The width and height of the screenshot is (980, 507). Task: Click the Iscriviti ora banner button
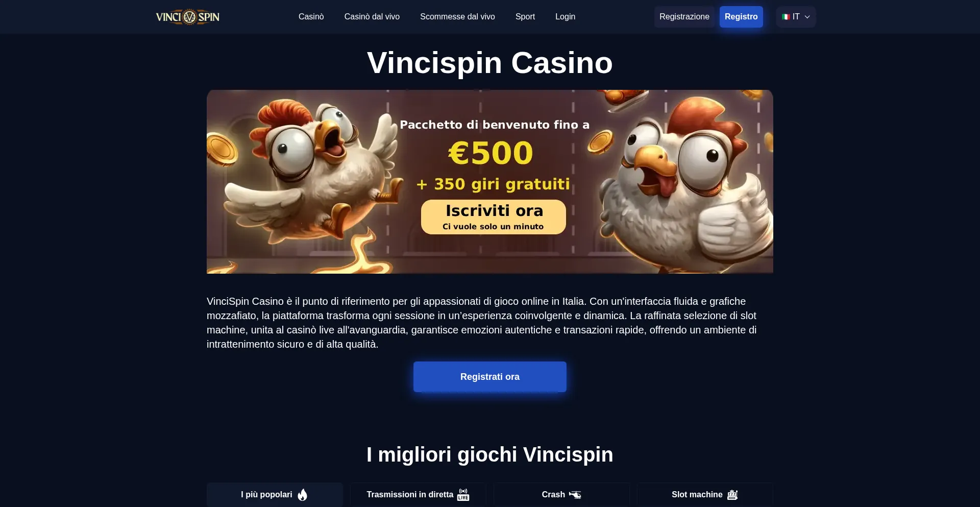(x=494, y=217)
